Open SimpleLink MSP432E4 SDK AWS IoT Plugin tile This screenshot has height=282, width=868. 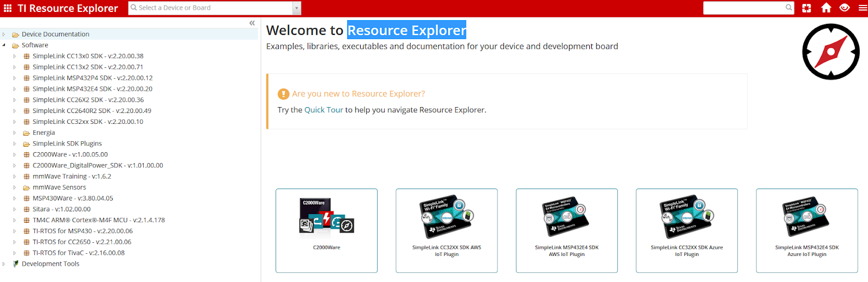point(567,230)
